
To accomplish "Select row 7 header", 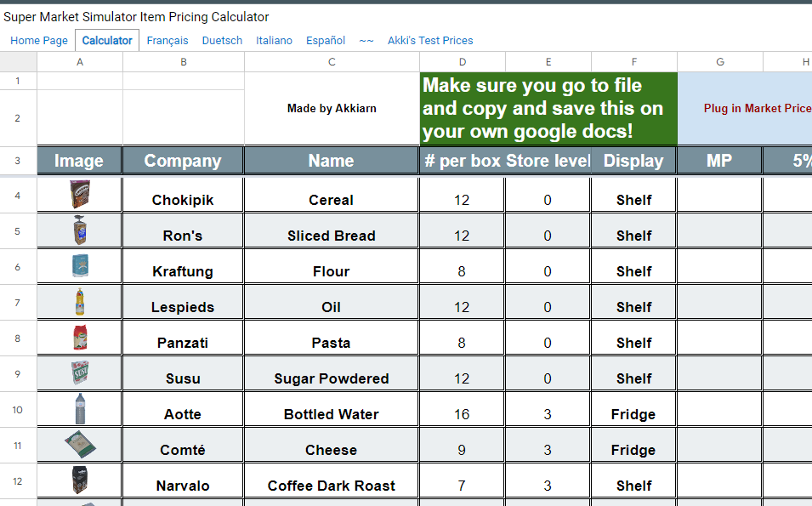I will 18,303.
